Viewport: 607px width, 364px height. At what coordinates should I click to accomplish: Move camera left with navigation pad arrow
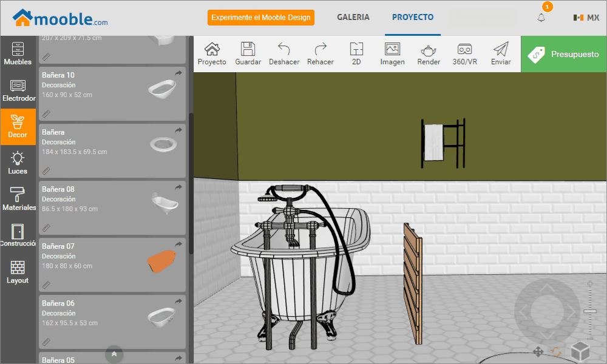(523, 311)
